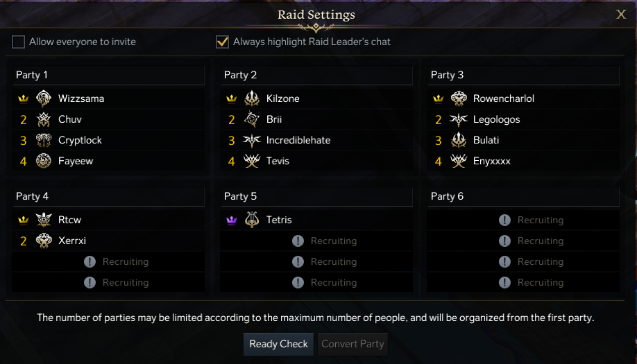637x364 pixels.
Task: Click Rtcw's class icon in Party 4
Action: [44, 220]
